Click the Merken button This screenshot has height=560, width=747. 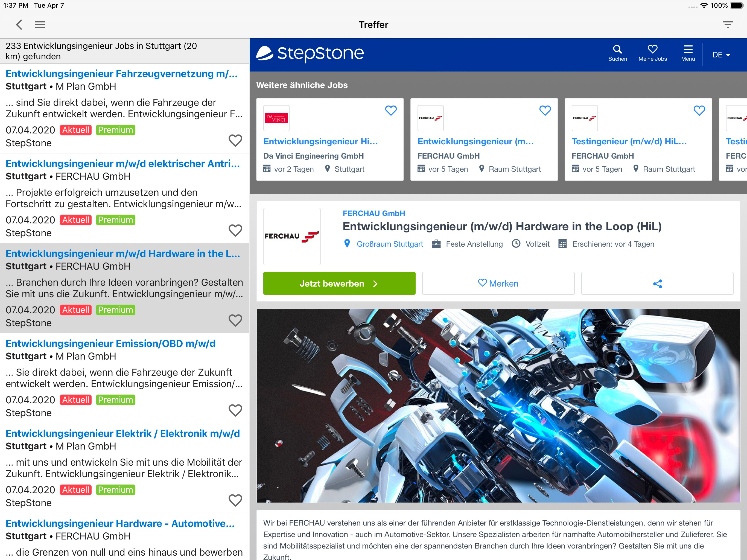[498, 283]
